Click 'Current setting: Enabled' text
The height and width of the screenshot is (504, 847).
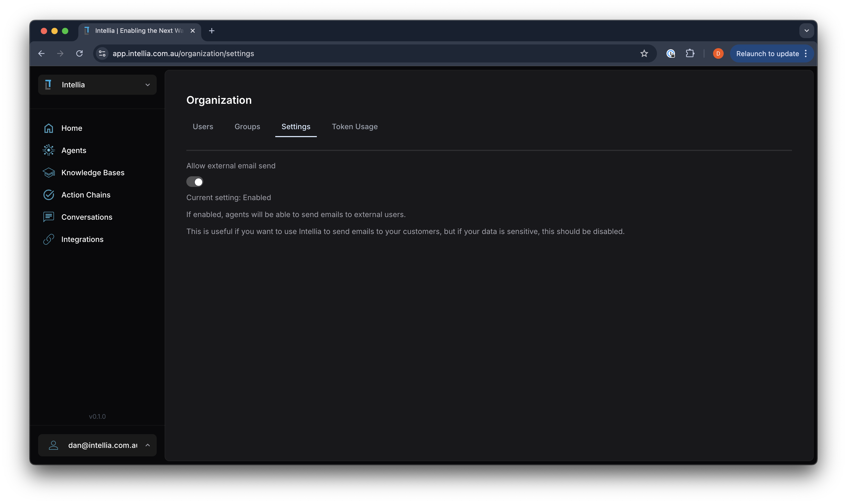coord(229,197)
